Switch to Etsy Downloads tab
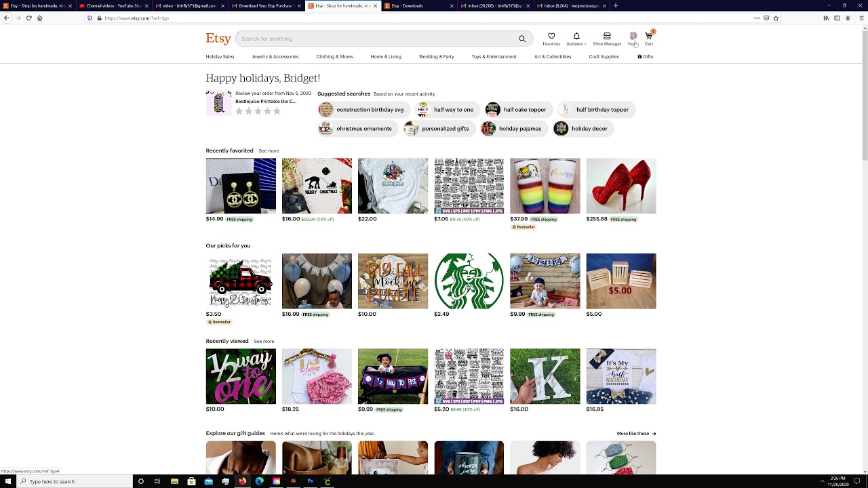This screenshot has height=488, width=868. click(418, 5)
